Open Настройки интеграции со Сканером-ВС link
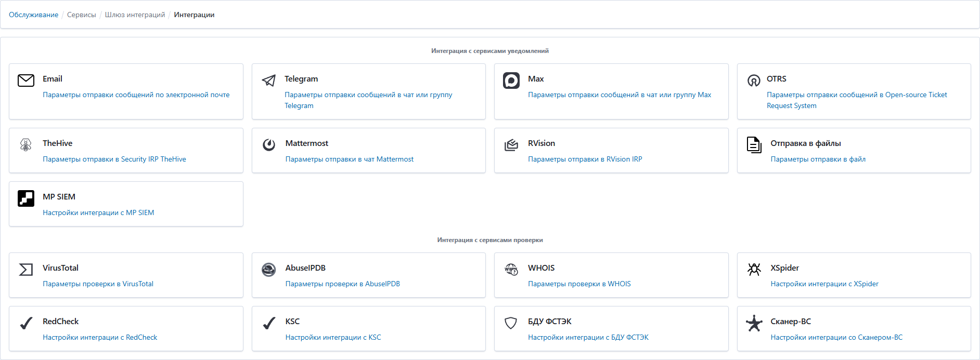 [836, 337]
